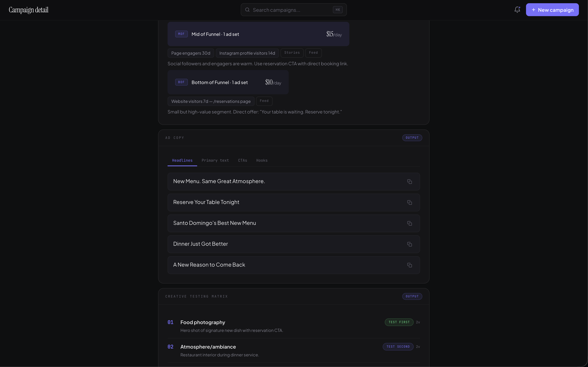Image resolution: width=588 pixels, height=367 pixels.
Task: Focus the Search campaigns field
Action: tap(291, 10)
